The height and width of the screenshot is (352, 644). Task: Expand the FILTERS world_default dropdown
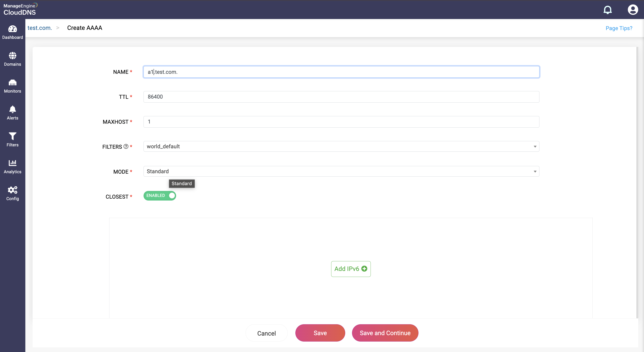click(x=341, y=147)
